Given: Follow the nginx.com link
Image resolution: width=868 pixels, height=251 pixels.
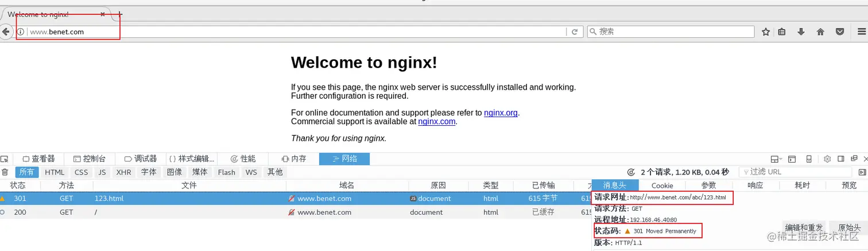Looking at the screenshot, I should click(437, 121).
